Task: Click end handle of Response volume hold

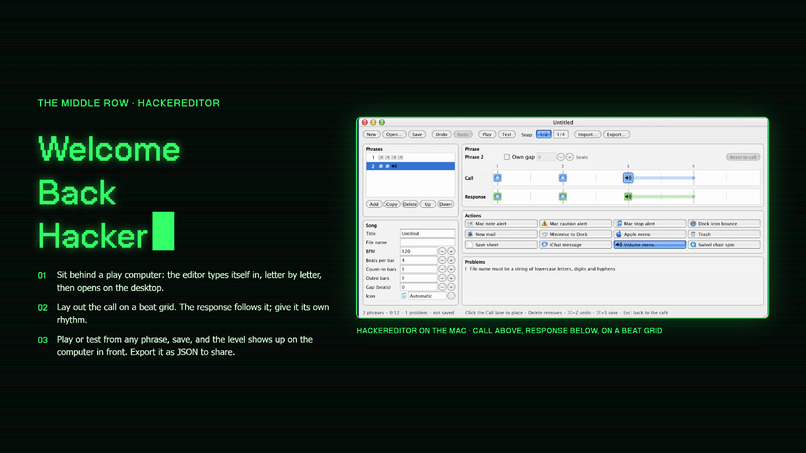Action: point(693,196)
